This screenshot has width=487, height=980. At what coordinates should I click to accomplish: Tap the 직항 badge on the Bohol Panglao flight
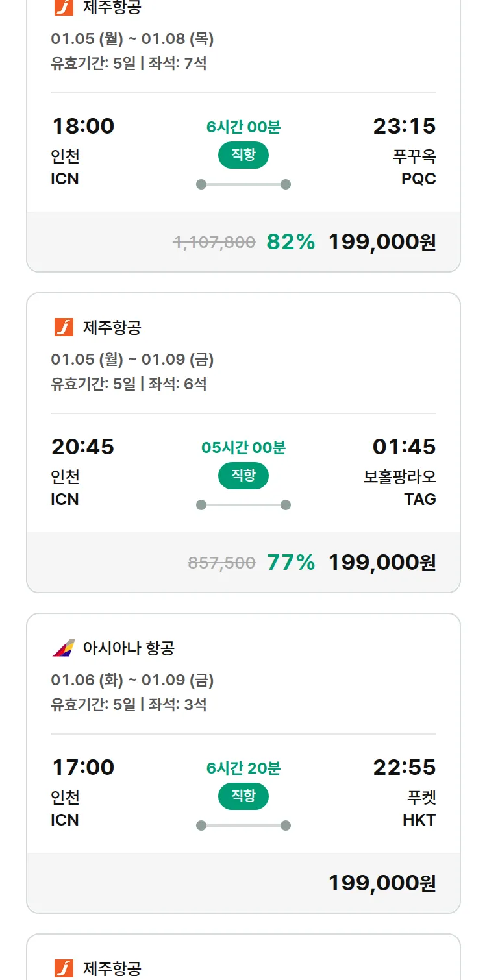click(x=243, y=476)
